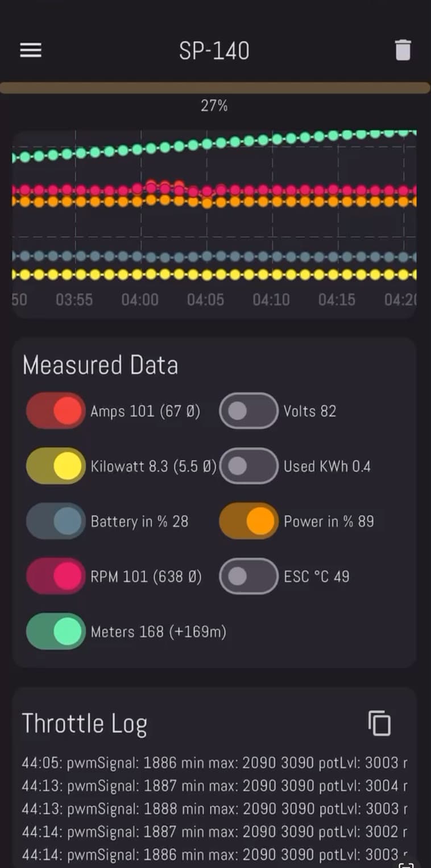
Task: Enable the Used KWh switch
Action: (248, 466)
